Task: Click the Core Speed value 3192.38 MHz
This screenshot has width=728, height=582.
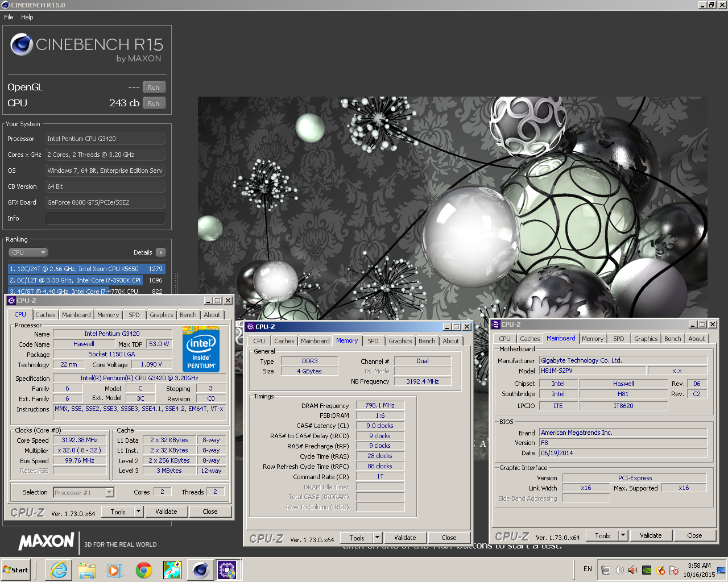Action: 80,440
